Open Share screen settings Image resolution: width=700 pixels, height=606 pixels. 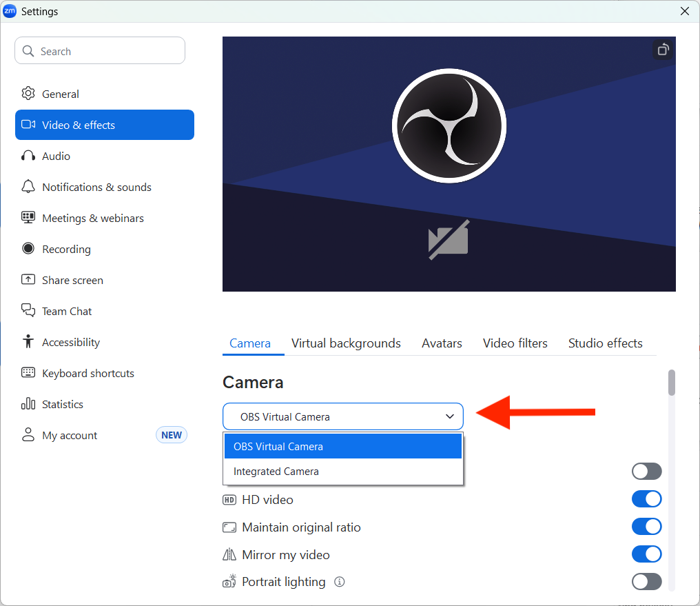(105, 280)
